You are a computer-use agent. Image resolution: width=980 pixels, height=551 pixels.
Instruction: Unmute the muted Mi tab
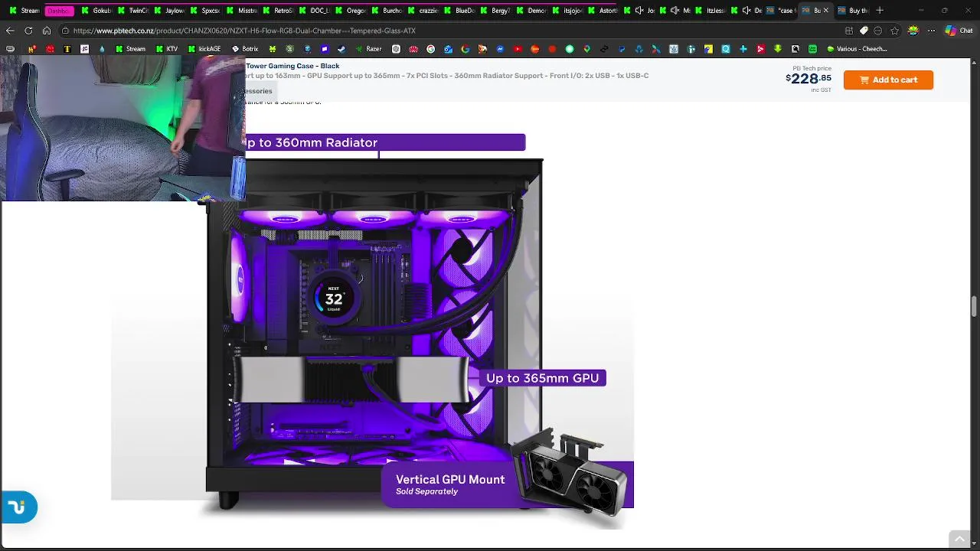[675, 11]
